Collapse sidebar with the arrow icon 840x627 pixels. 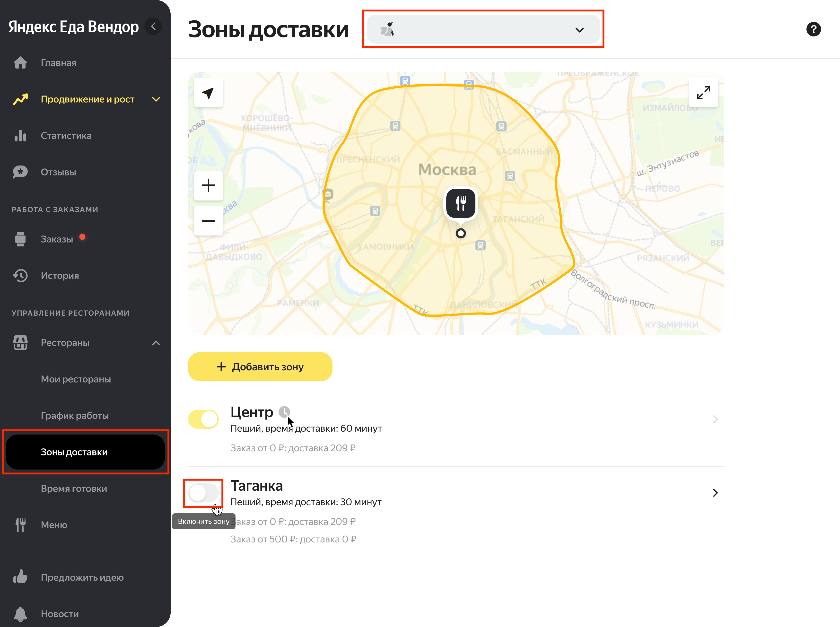(x=153, y=26)
